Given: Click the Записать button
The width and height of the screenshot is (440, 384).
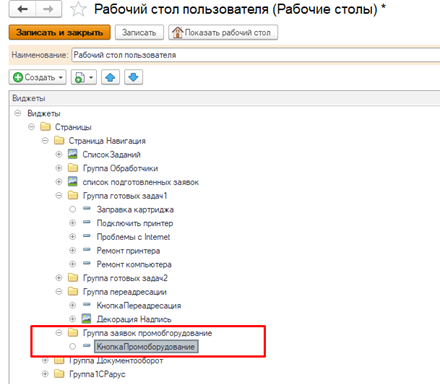Looking at the screenshot, I should tap(139, 32).
